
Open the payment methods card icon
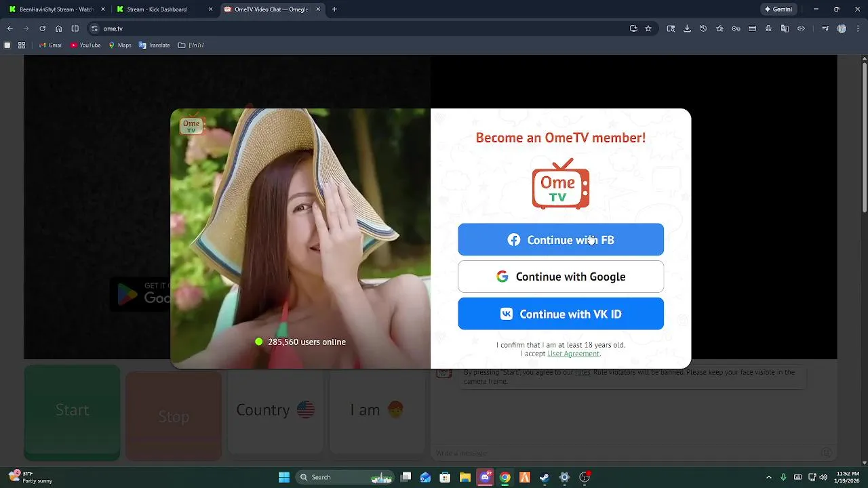coord(752,28)
